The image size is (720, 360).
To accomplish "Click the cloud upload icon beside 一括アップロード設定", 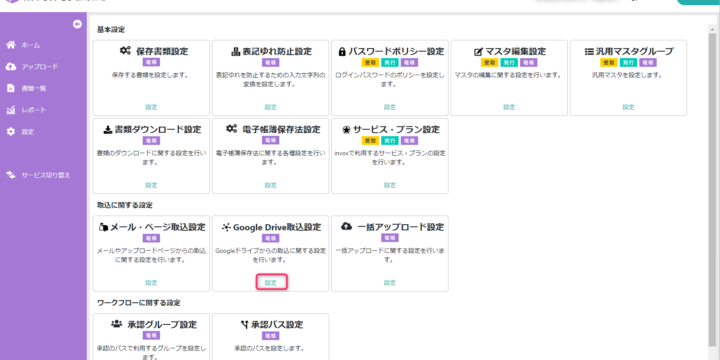I will [347, 226].
